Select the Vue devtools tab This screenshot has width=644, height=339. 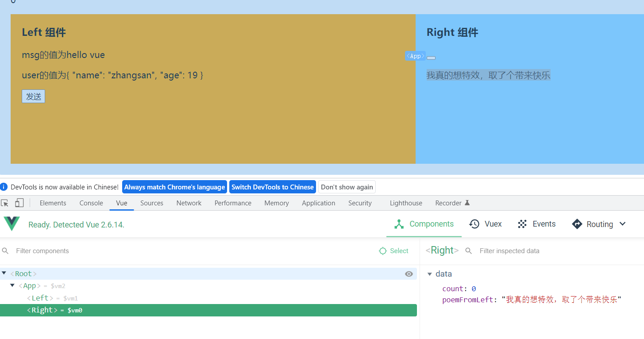[122, 203]
